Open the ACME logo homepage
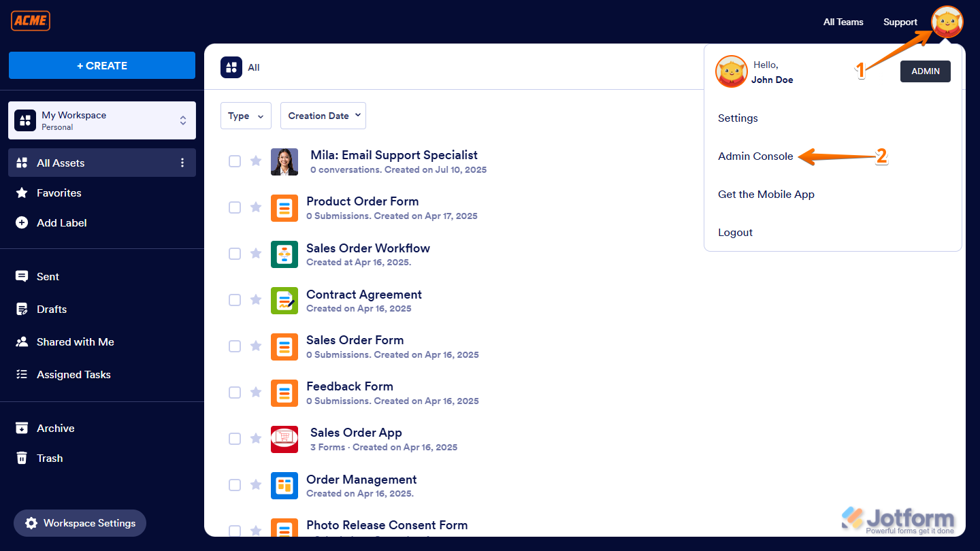 click(x=30, y=20)
